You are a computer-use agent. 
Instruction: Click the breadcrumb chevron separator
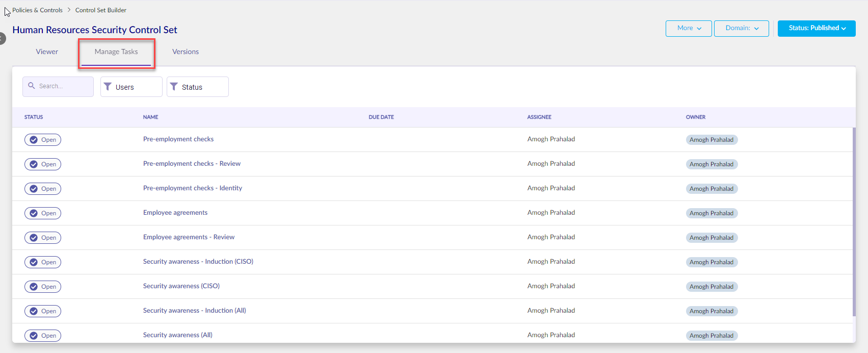click(x=69, y=10)
